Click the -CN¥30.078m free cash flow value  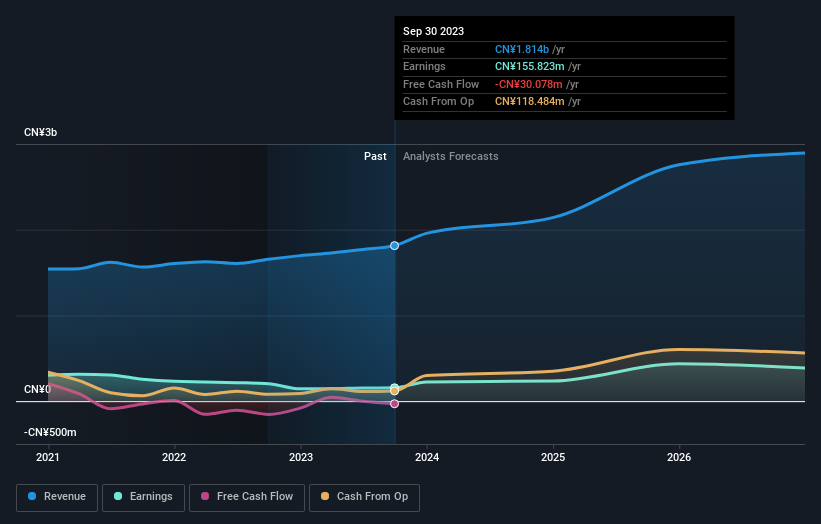tap(529, 84)
